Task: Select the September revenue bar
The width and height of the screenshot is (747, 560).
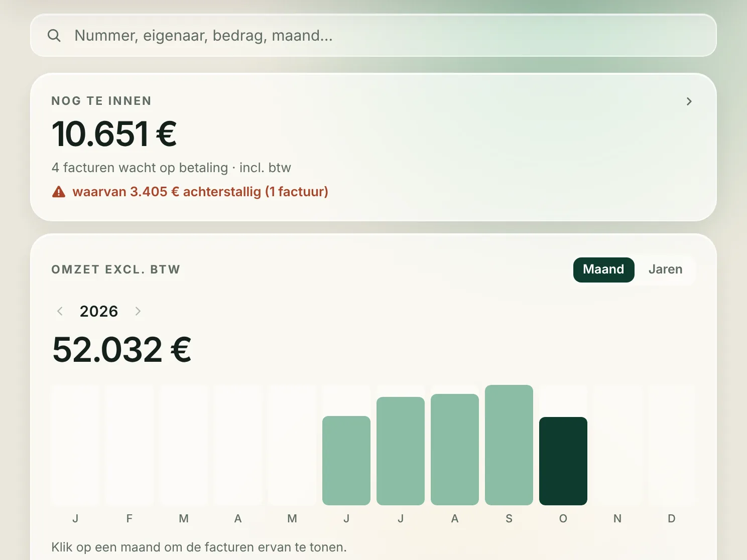Action: point(509,445)
